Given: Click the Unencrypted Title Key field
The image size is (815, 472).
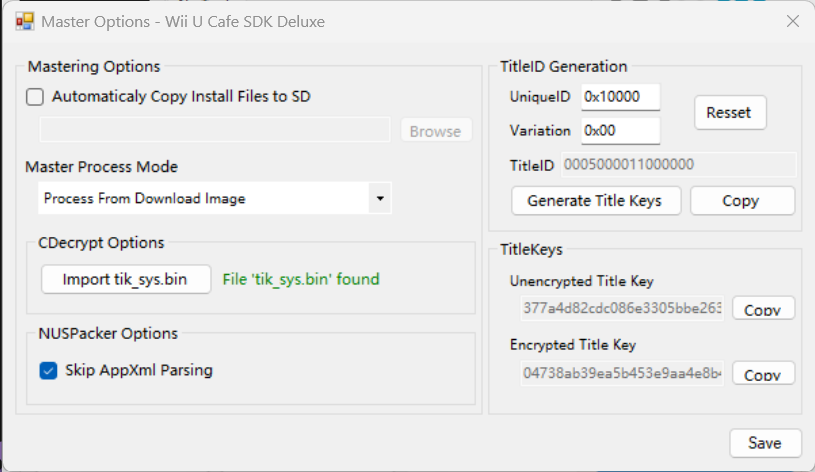Looking at the screenshot, I should (x=622, y=308).
